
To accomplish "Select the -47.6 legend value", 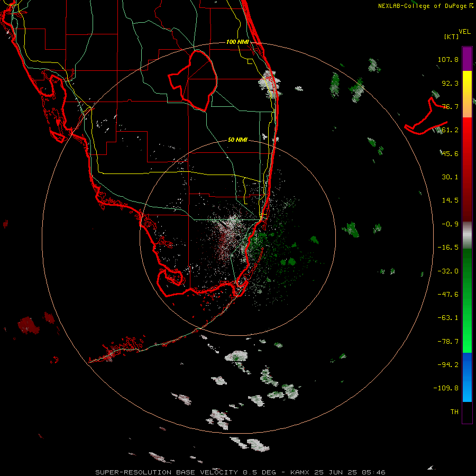I will [448, 295].
